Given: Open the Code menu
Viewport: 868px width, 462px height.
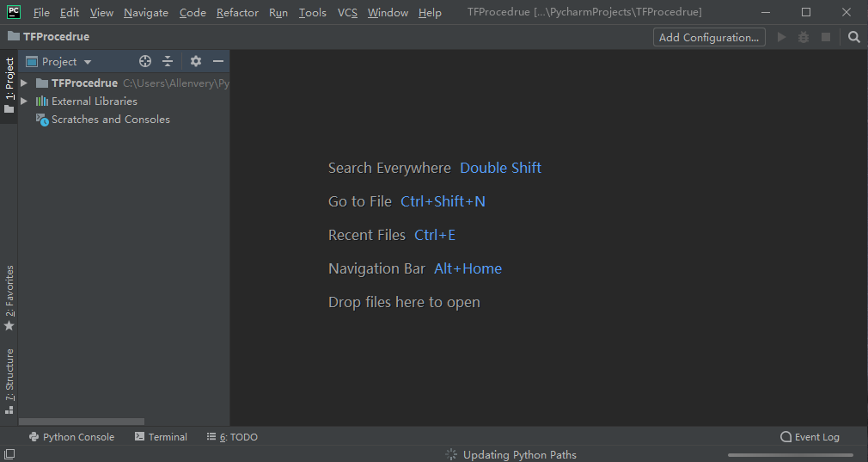Looking at the screenshot, I should 193,12.
